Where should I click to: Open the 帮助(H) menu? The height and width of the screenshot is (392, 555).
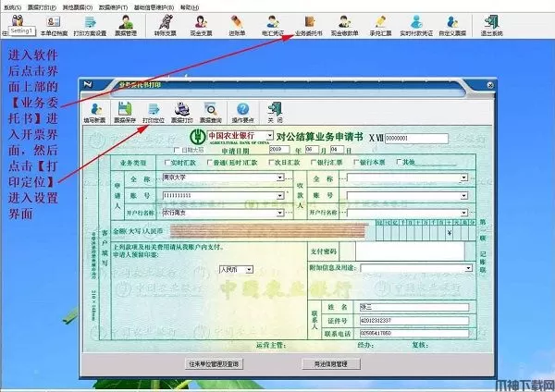tap(190, 7)
